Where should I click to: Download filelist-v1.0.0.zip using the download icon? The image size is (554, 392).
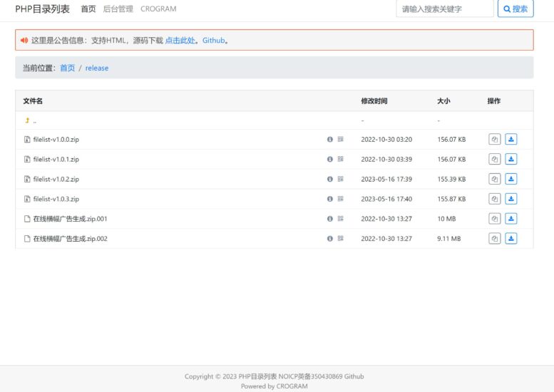click(511, 140)
